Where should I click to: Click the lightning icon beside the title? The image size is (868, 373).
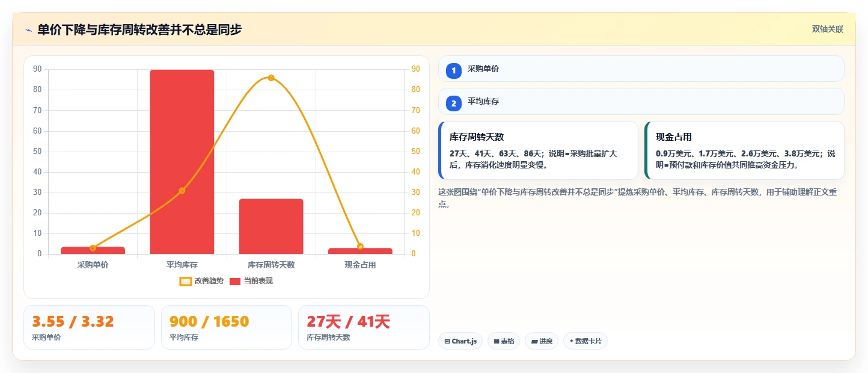28,30
